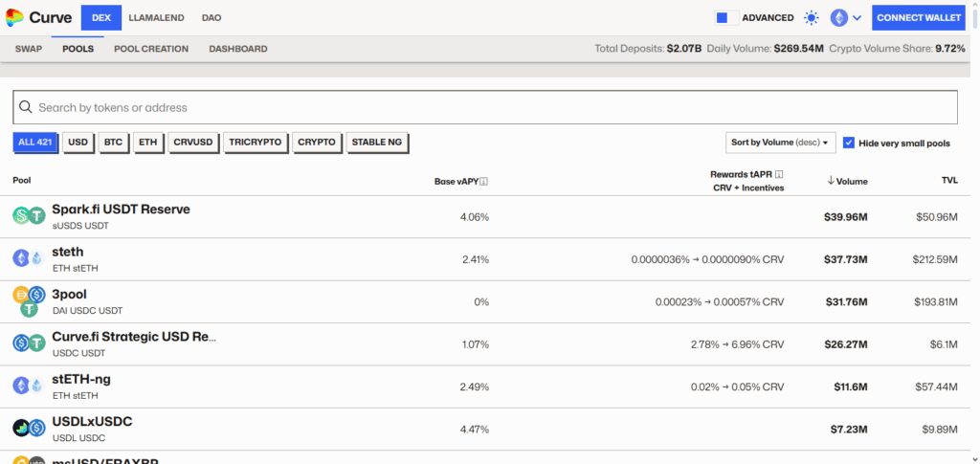Open the steth pool link
The height and width of the screenshot is (464, 980).
click(68, 252)
